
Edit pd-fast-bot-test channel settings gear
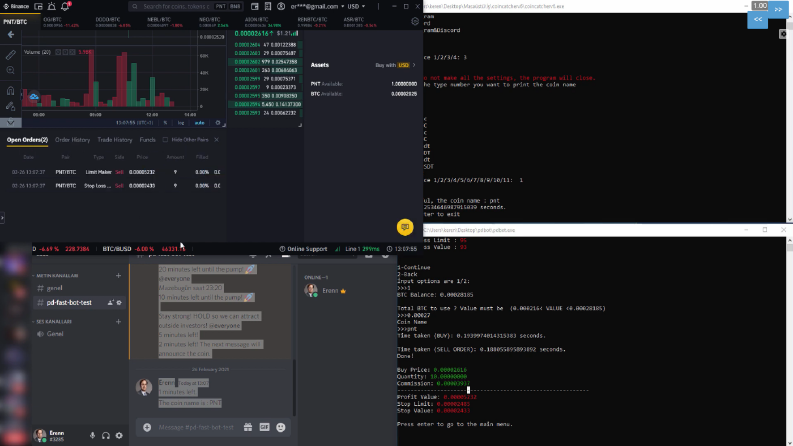tap(119, 302)
